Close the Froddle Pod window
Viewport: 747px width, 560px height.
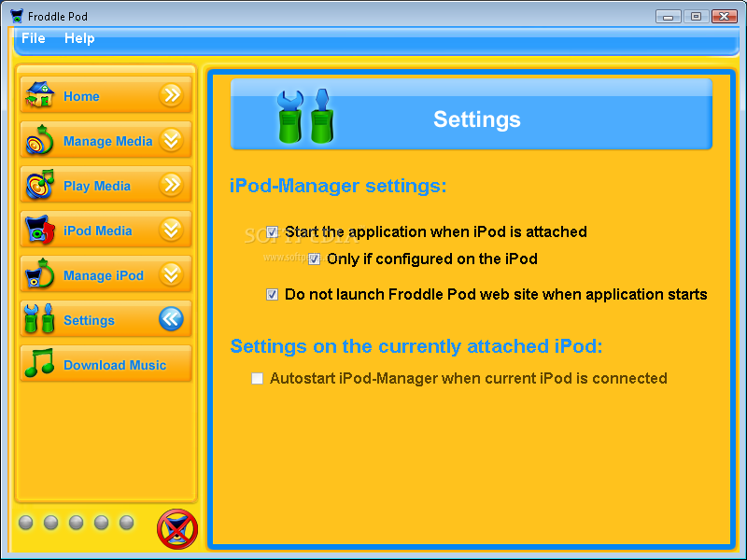click(725, 17)
